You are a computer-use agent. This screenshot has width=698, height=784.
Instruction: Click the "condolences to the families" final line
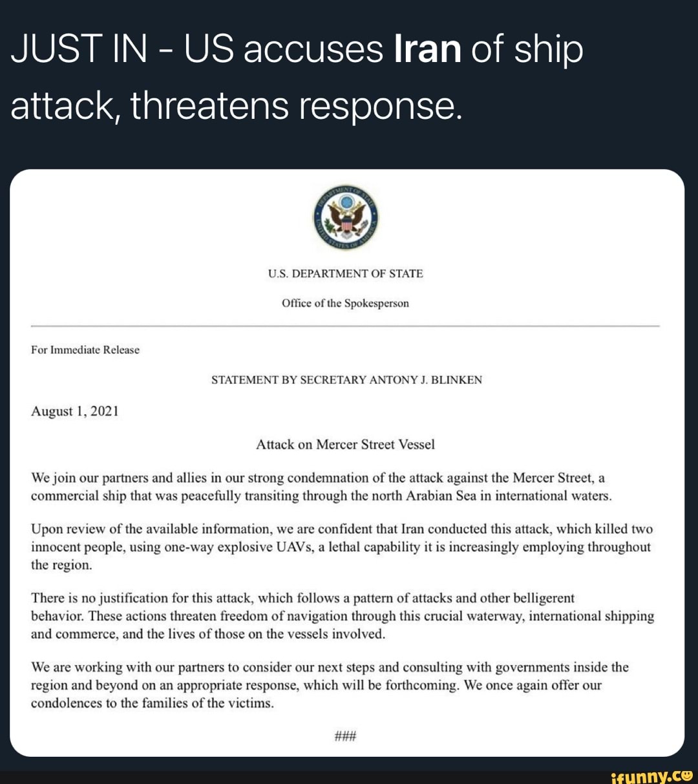[153, 704]
